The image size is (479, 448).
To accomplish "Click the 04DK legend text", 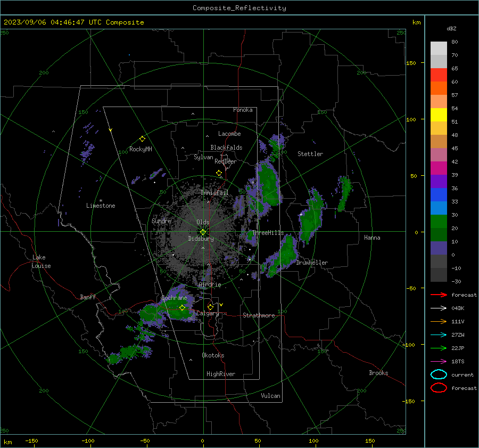I will click(458, 308).
